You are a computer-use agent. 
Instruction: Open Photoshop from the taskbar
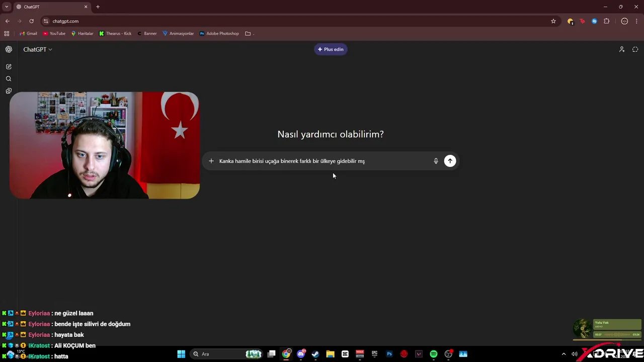point(389,354)
